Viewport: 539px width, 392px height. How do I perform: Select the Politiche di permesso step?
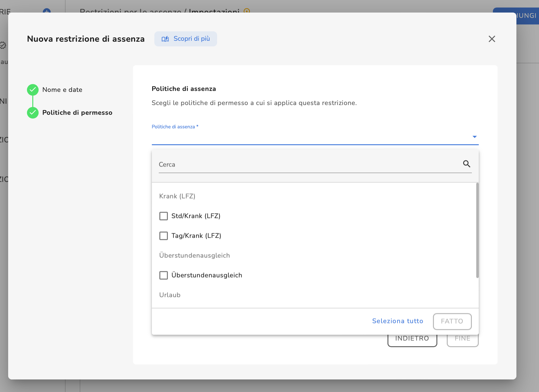click(x=77, y=113)
